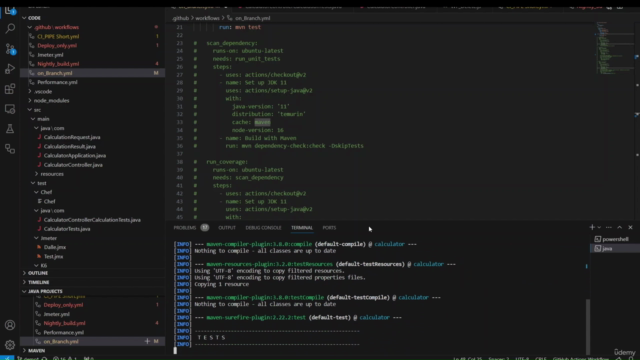Expand the TIMELINE section

pyautogui.click(x=38, y=282)
